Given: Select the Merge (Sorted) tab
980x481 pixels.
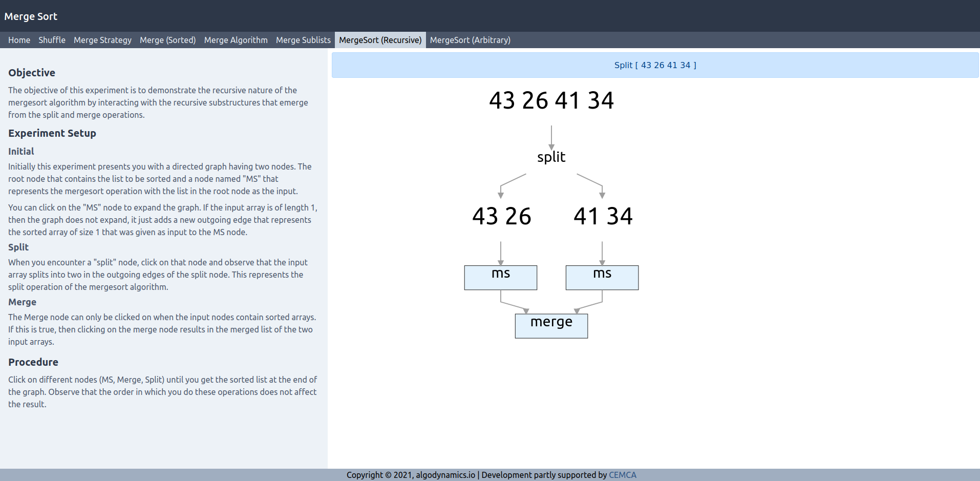Looking at the screenshot, I should tap(167, 40).
